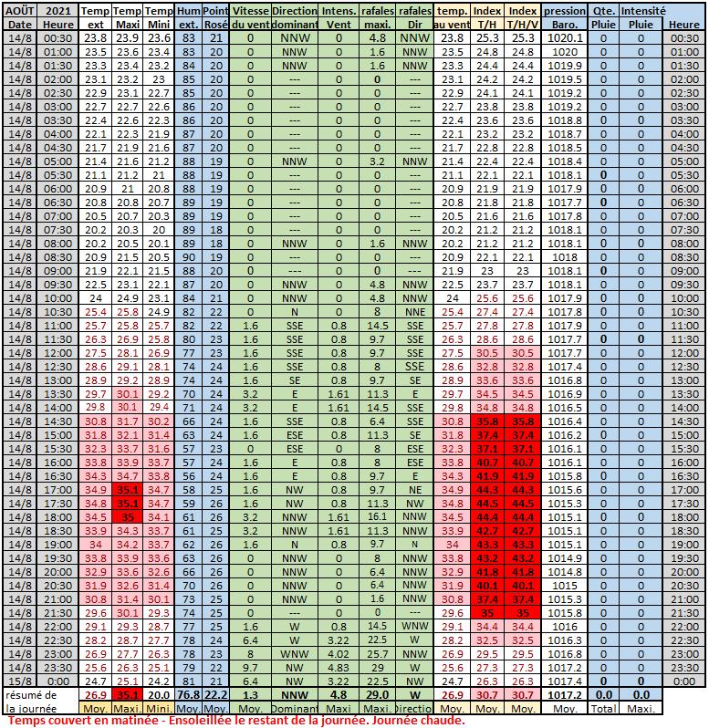The image size is (709, 728).
Task: Select the Direction dominant column header
Action: point(294,18)
